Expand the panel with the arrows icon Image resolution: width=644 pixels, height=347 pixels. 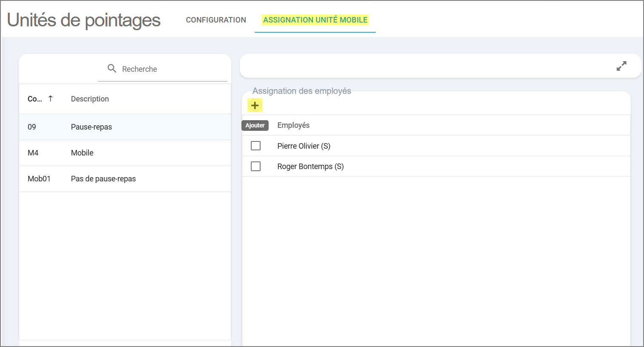621,66
